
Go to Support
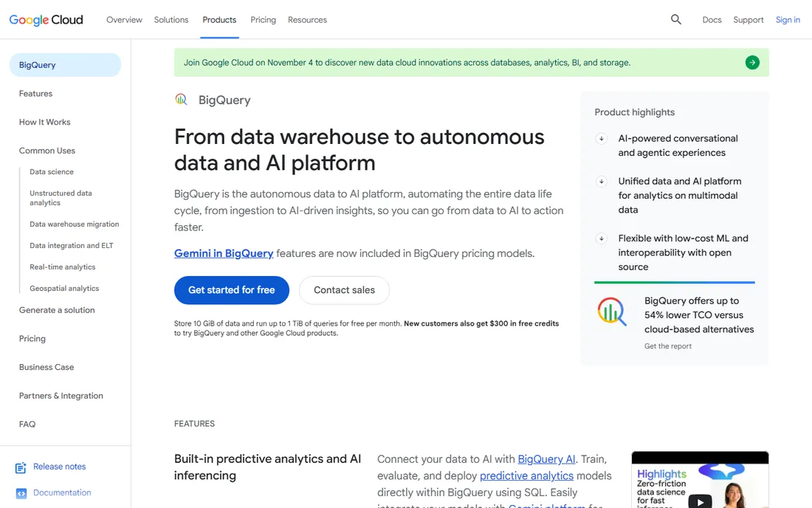point(749,20)
